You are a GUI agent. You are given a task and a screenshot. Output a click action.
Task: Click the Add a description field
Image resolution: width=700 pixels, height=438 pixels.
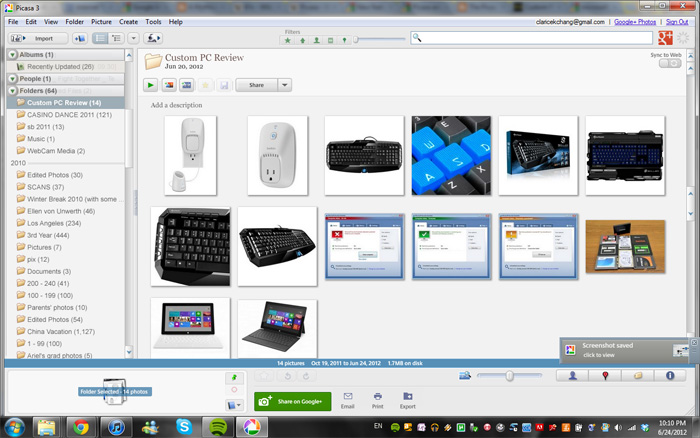click(x=176, y=105)
